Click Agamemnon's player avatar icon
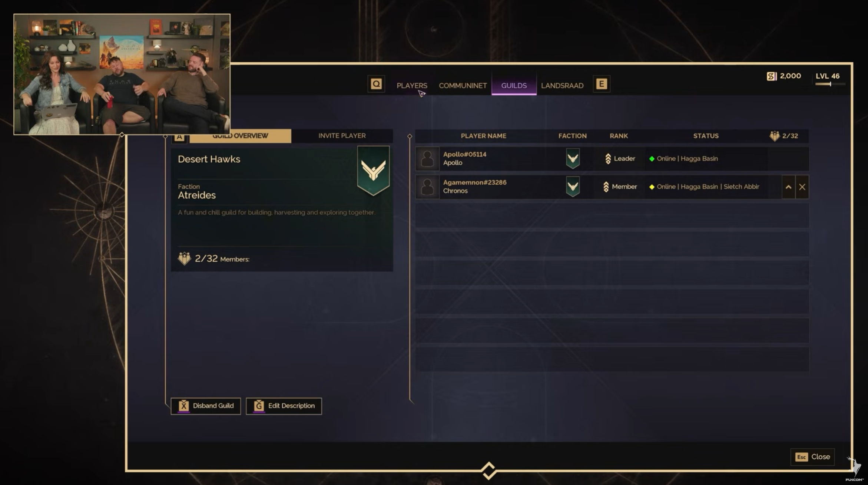Image resolution: width=868 pixels, height=485 pixels. click(x=427, y=187)
